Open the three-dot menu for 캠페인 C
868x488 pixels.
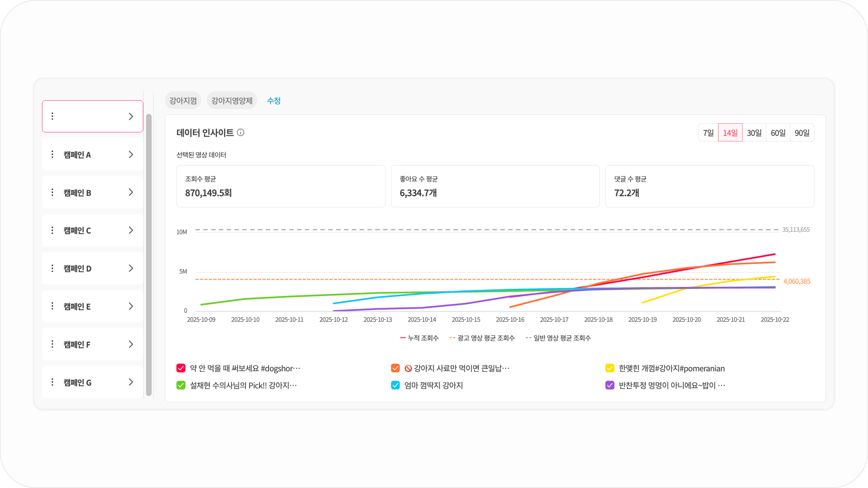point(52,230)
